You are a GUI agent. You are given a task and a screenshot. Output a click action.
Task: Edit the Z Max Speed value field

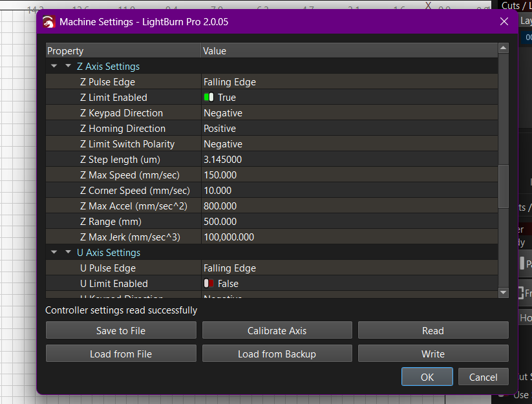point(349,175)
